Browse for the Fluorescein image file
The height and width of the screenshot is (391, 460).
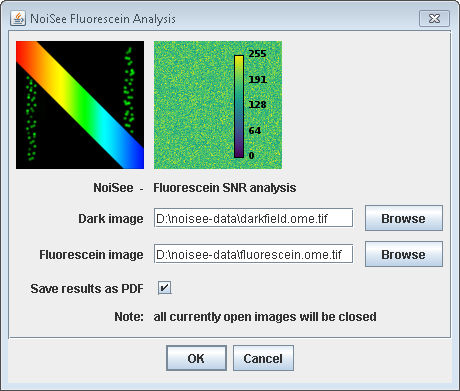(404, 254)
